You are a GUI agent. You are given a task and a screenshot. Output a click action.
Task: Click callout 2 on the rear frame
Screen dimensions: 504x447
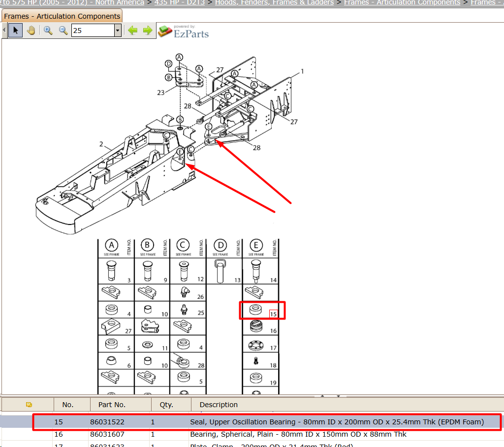(x=101, y=144)
